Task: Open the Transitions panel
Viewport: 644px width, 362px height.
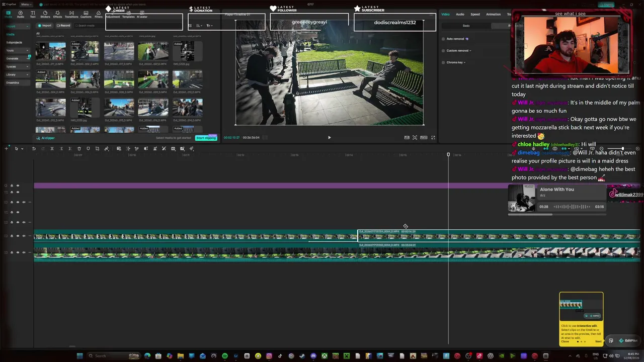Action: [71, 14]
